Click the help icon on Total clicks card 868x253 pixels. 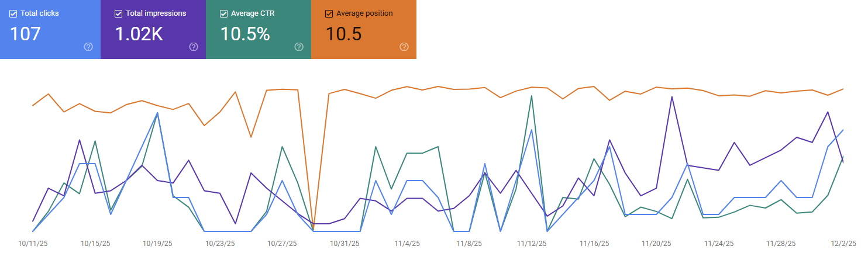pyautogui.click(x=88, y=47)
